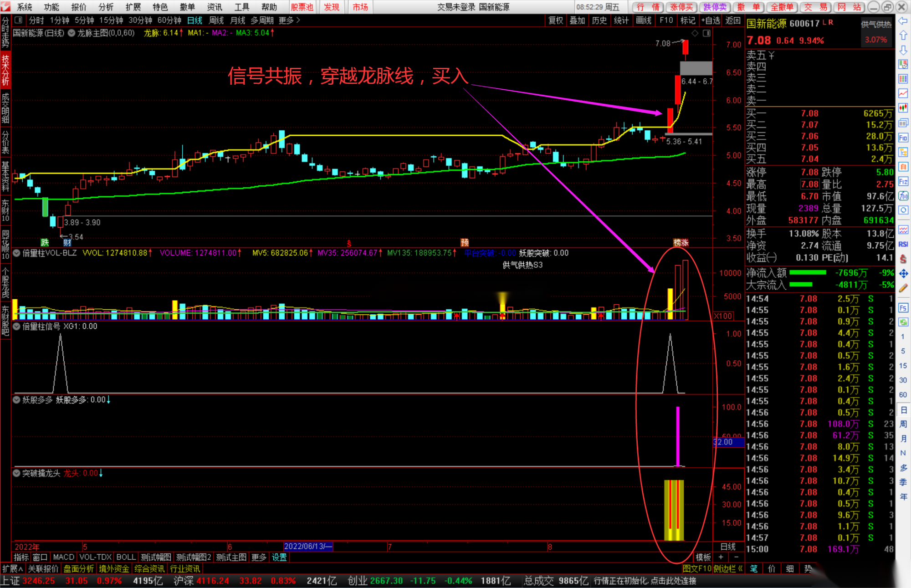The image size is (911, 588).
Task: Open the 龙脉主图 indicator dropdown arrow
Action: pyautogui.click(x=72, y=33)
